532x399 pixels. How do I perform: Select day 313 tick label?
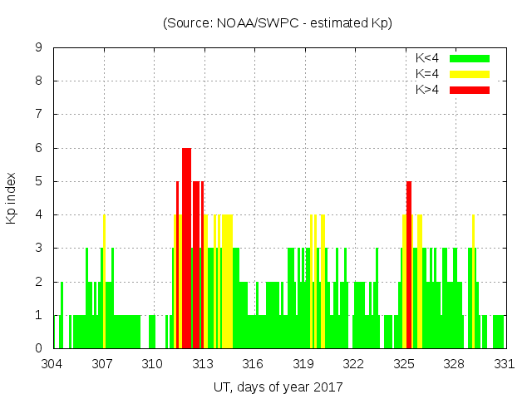203,363
